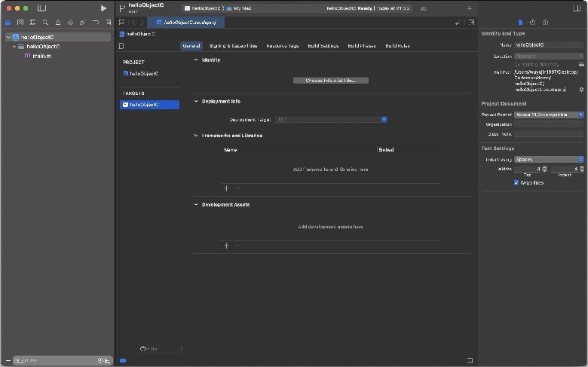Select My Mac run destination

(x=239, y=8)
